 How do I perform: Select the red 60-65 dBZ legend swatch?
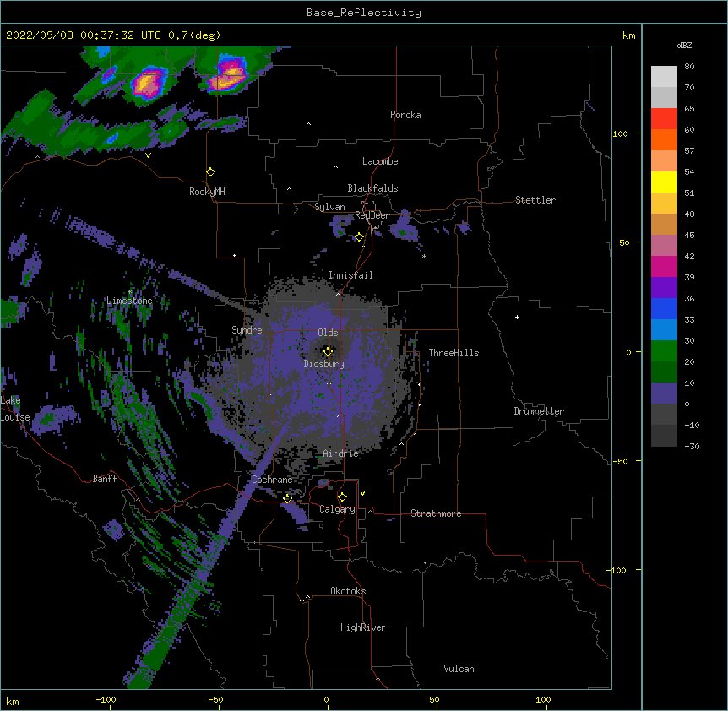664,118
